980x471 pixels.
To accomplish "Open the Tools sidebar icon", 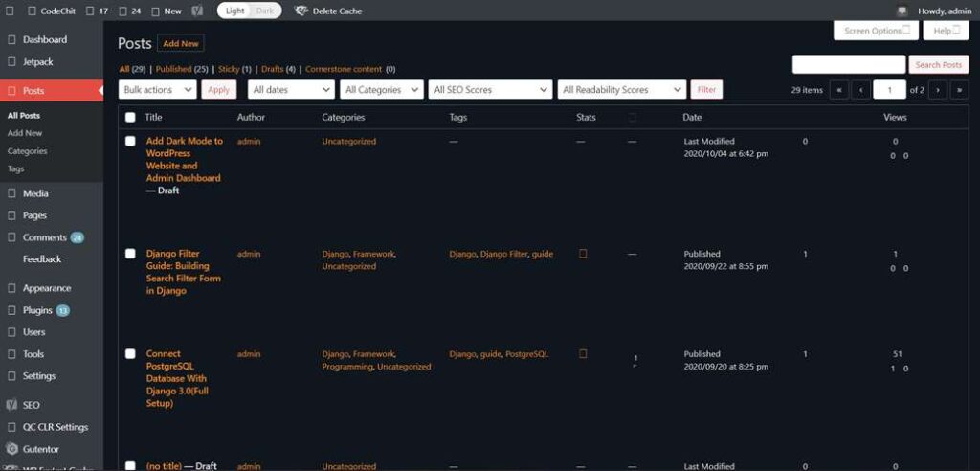I will [11, 354].
